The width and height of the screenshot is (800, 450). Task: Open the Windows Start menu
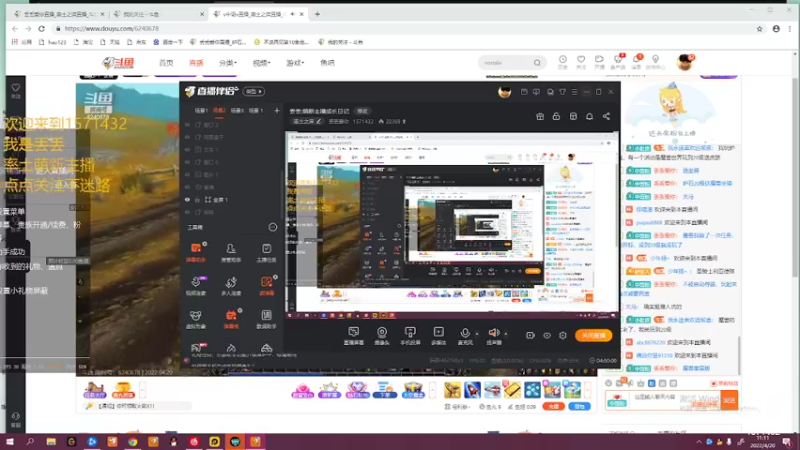(x=10, y=442)
